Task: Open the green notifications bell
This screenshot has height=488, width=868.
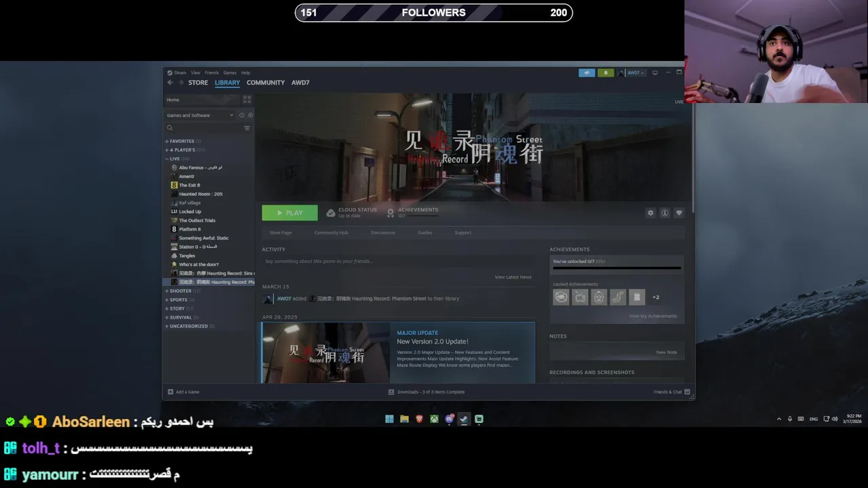Action: tap(606, 73)
